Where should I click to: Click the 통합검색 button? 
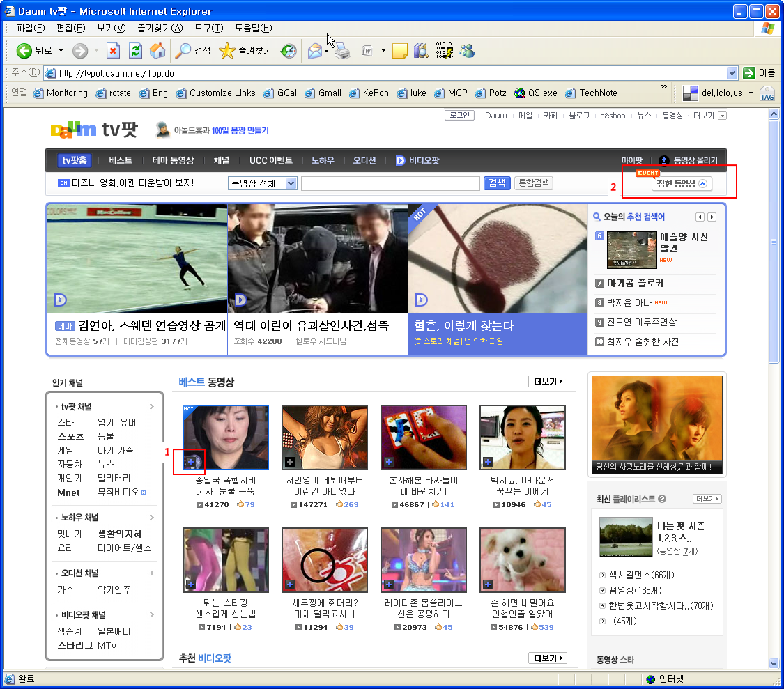534,183
